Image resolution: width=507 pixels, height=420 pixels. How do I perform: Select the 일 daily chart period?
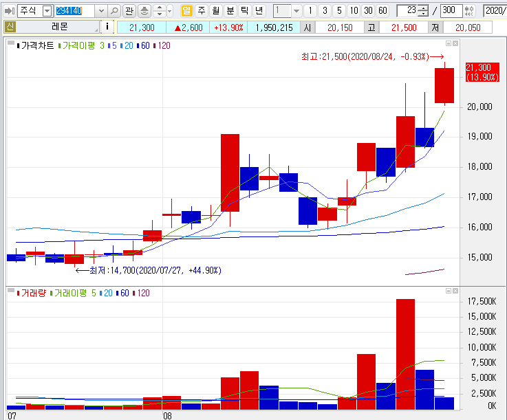(186, 11)
